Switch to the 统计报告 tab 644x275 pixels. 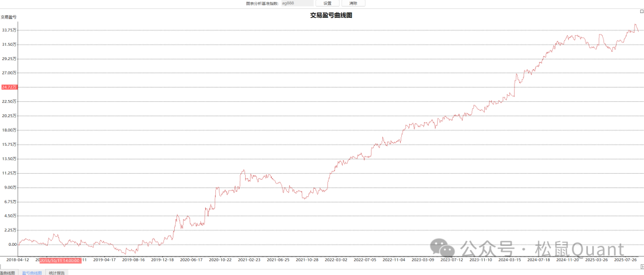pos(57,272)
